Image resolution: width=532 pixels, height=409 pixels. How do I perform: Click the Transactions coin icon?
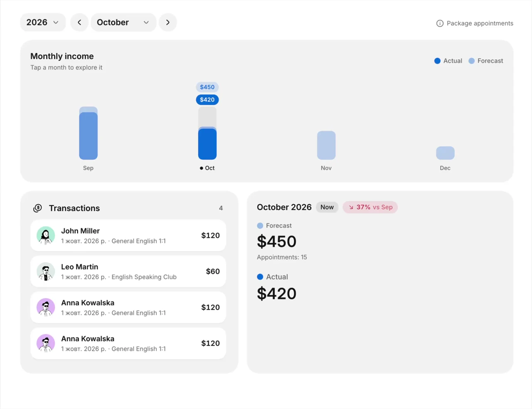coord(37,208)
